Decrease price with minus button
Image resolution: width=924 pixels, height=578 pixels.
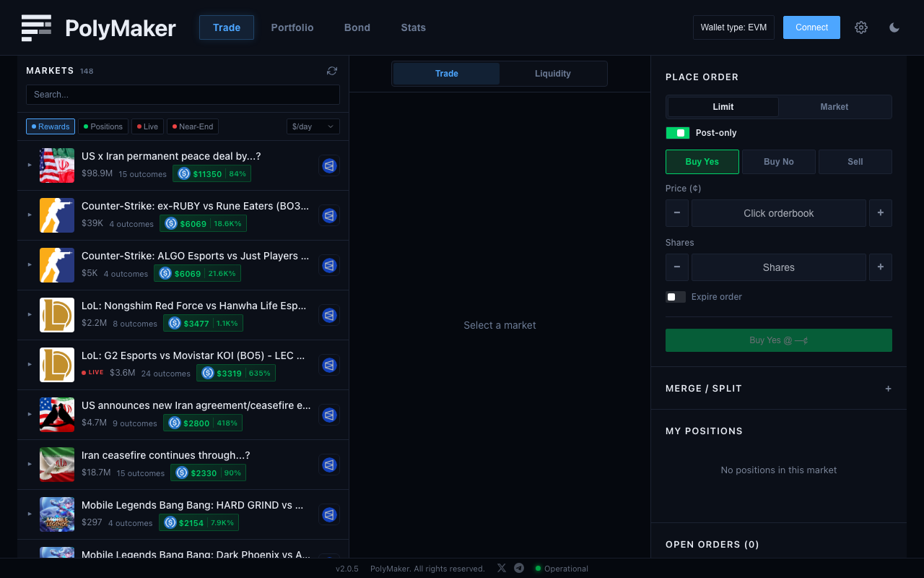click(676, 213)
